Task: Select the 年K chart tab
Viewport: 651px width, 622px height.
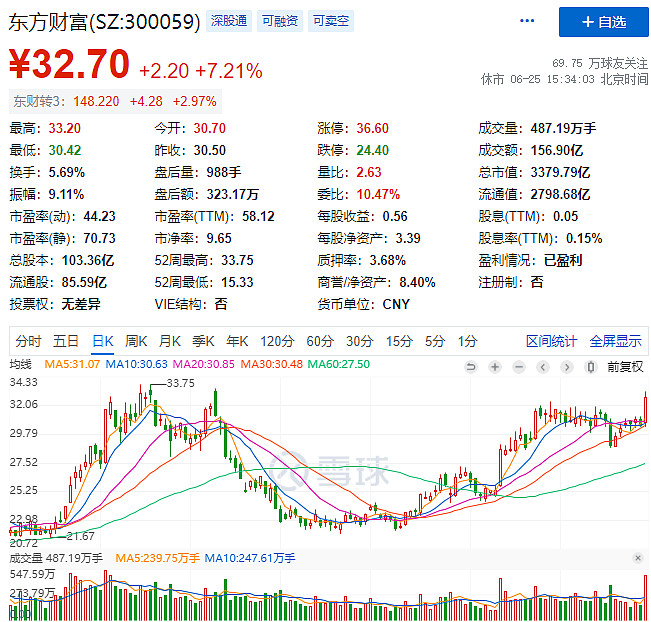Action: [237, 341]
